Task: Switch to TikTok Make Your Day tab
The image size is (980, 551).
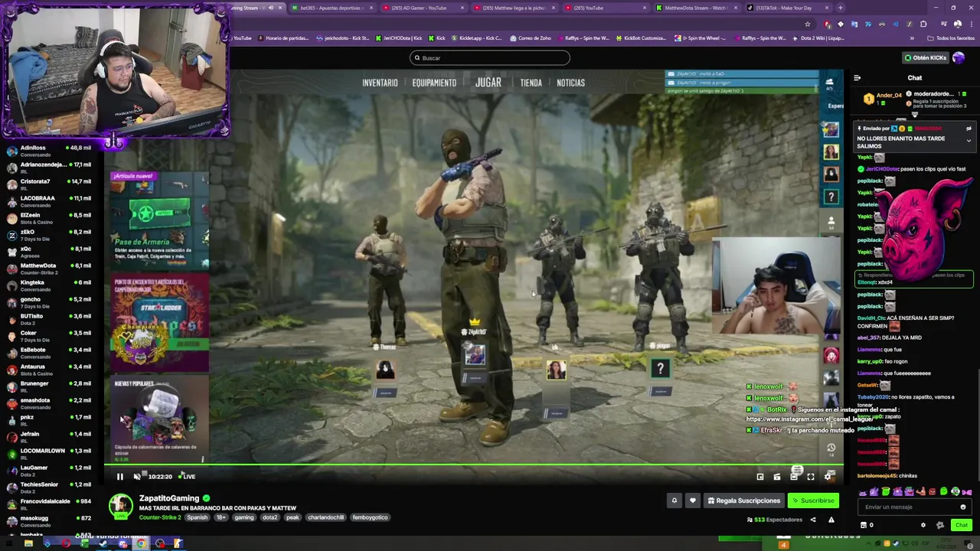Action: (x=787, y=8)
